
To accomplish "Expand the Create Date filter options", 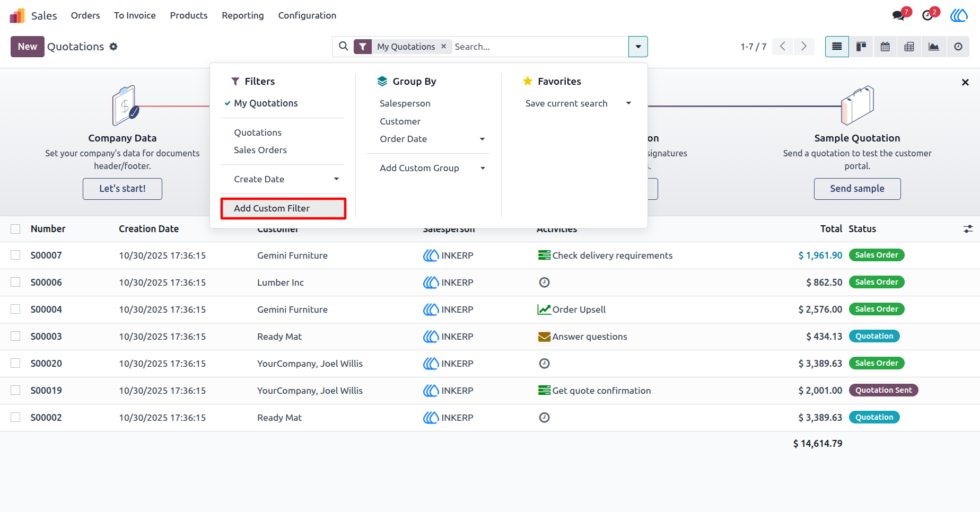I will click(x=336, y=179).
